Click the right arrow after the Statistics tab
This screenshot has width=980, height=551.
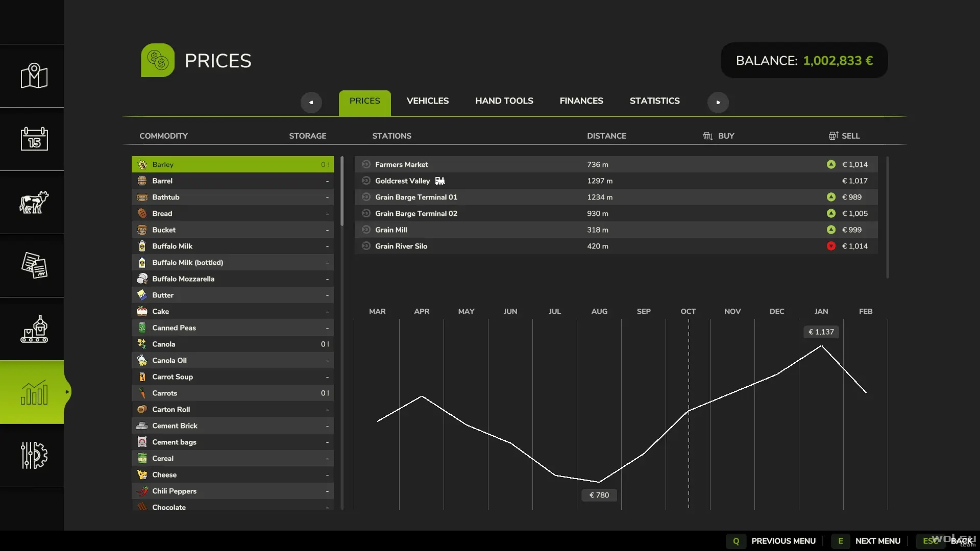(x=718, y=102)
